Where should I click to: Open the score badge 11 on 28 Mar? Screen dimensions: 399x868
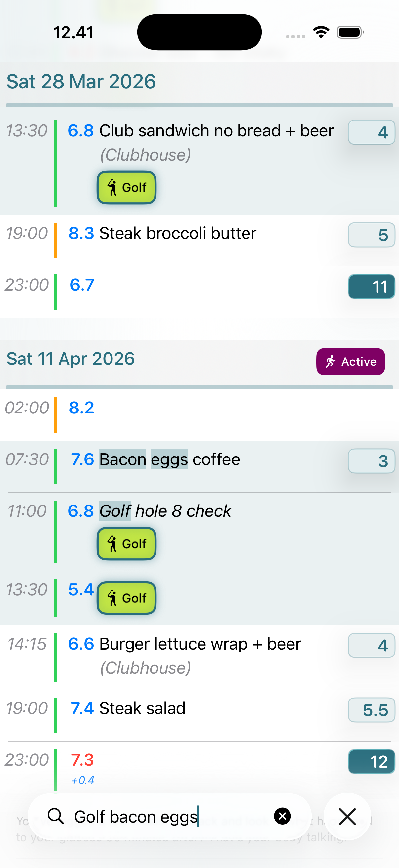[x=372, y=287]
